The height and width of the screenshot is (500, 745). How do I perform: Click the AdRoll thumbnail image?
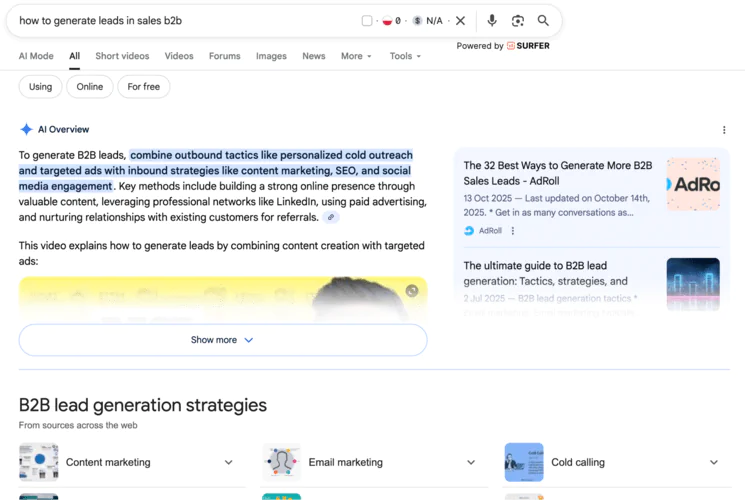pyautogui.click(x=693, y=184)
